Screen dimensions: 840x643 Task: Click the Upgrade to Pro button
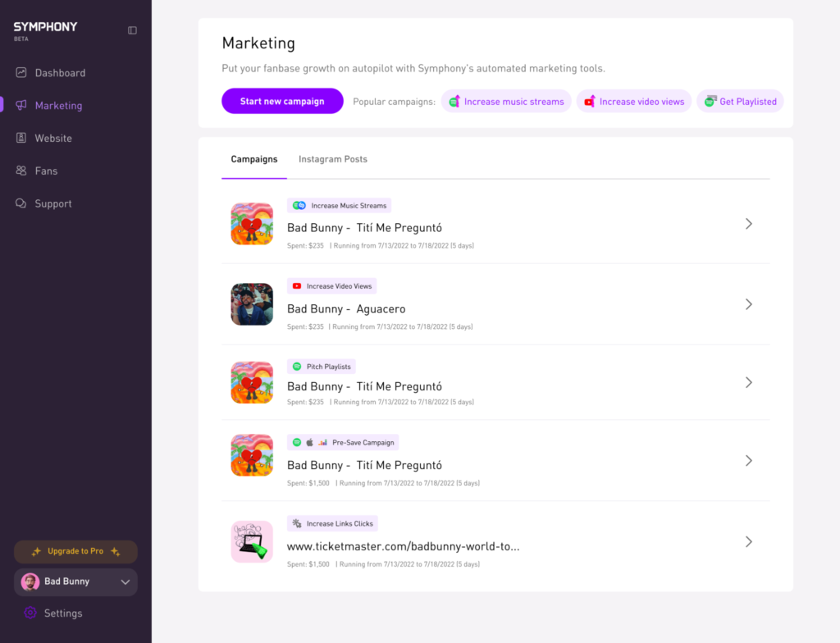(x=75, y=551)
